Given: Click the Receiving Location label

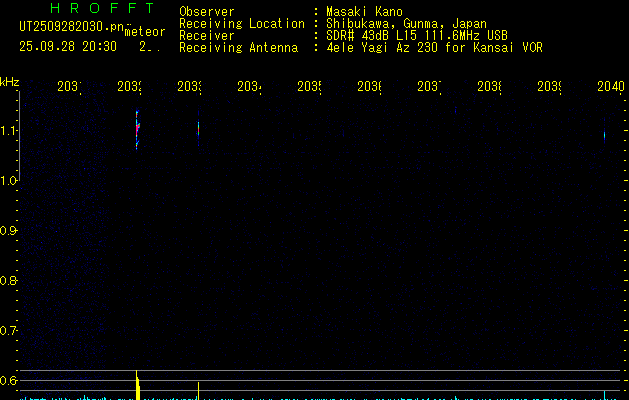Looking at the screenshot, I should (x=242, y=24).
